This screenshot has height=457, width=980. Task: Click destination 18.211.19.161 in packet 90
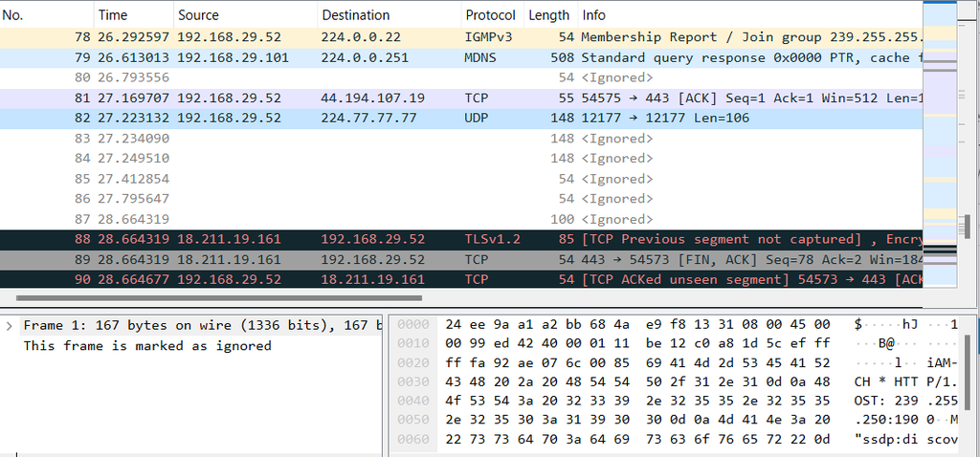[x=372, y=279]
